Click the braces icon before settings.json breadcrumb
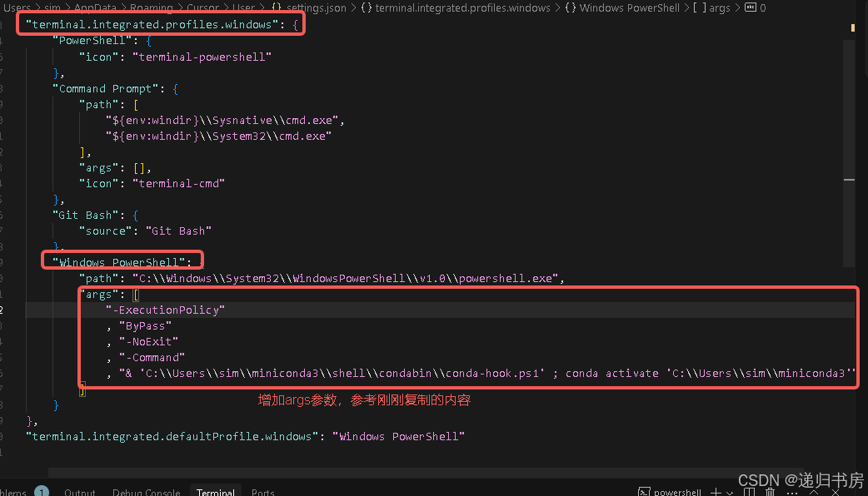The height and width of the screenshot is (496, 868). tap(277, 7)
